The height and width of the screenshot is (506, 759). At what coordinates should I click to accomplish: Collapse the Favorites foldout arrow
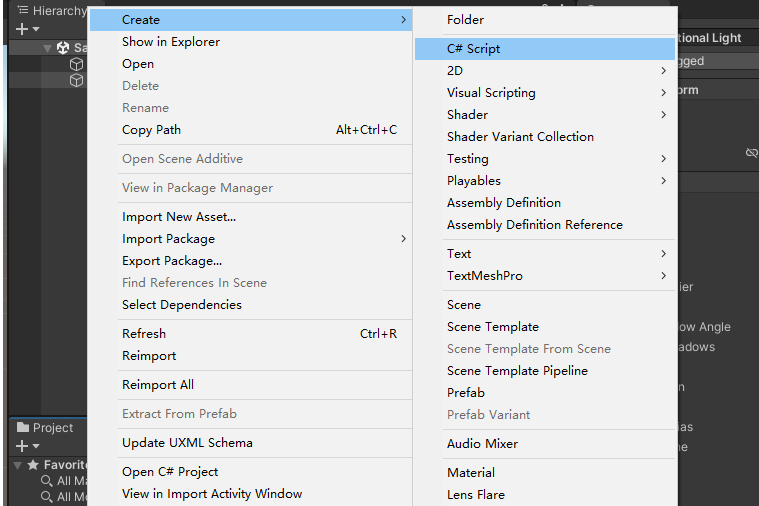click(x=17, y=465)
